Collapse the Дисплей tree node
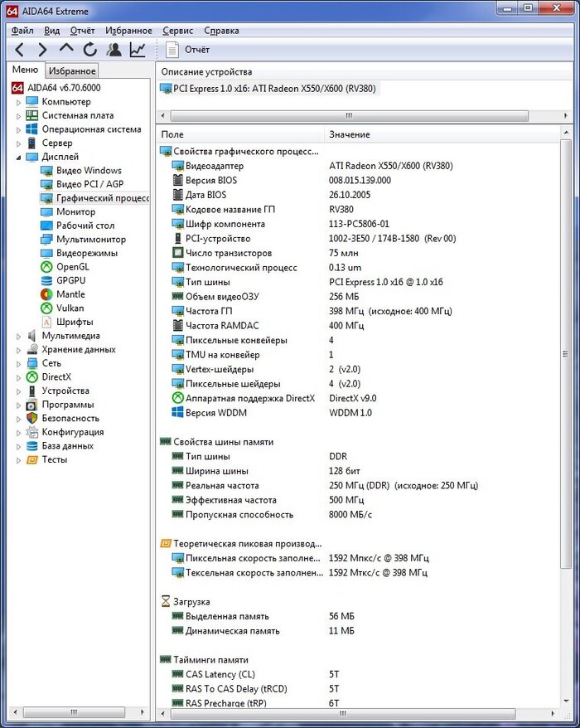This screenshot has width=580, height=728. pyautogui.click(x=18, y=157)
